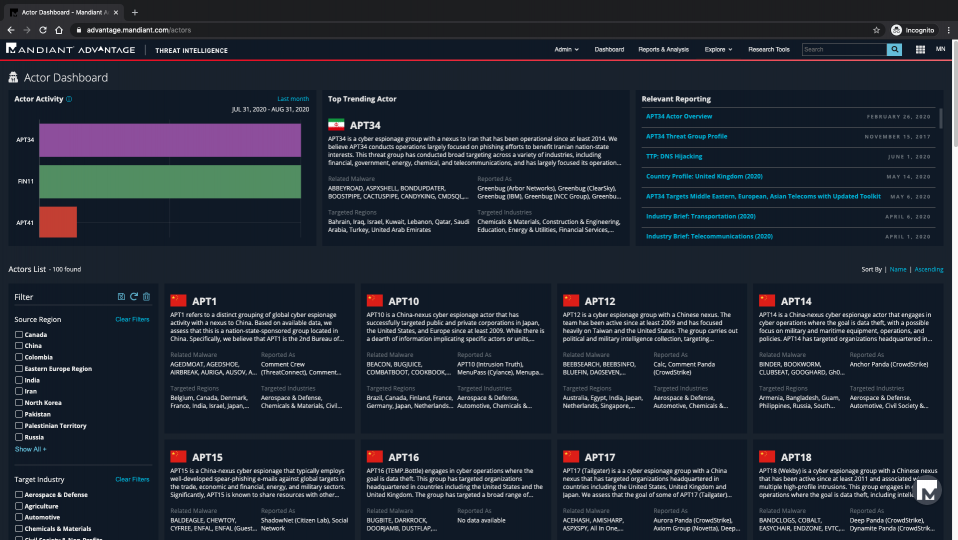
Task: Click the browser home button
Action: point(59,30)
